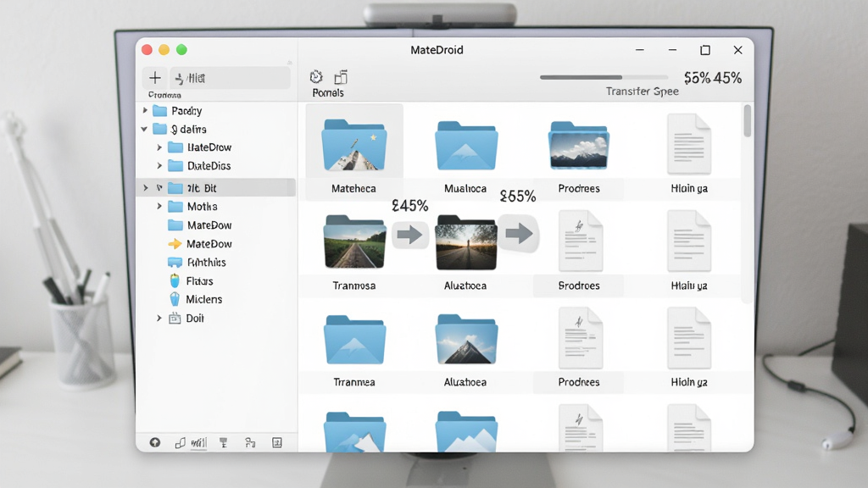This screenshot has width=868, height=488.
Task: Select Flaturs in the sidebar
Action: (192, 281)
